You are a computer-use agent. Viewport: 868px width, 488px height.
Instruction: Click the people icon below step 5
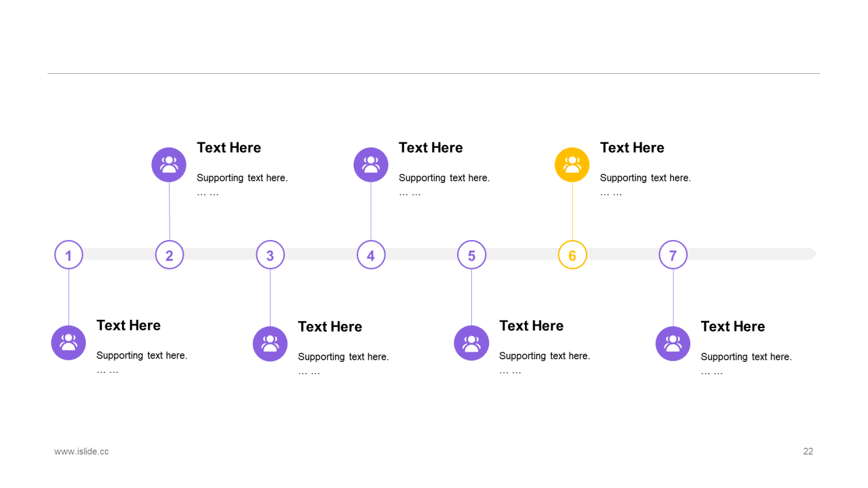tap(471, 343)
